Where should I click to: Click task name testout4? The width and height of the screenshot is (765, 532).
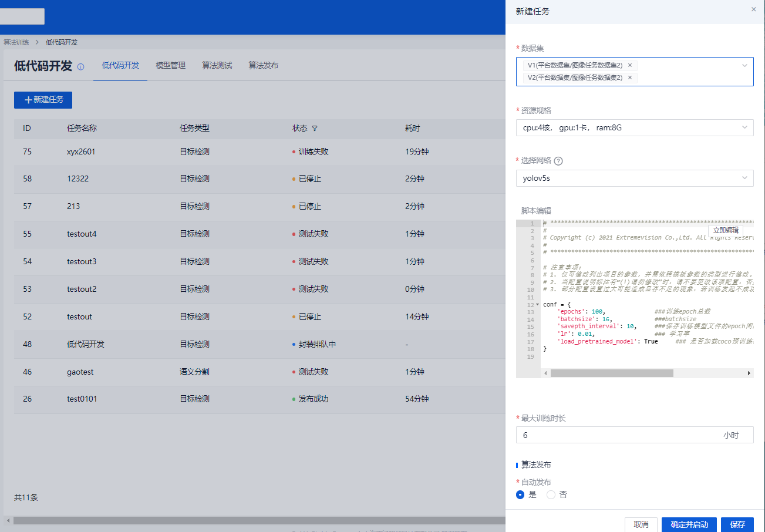tap(82, 234)
